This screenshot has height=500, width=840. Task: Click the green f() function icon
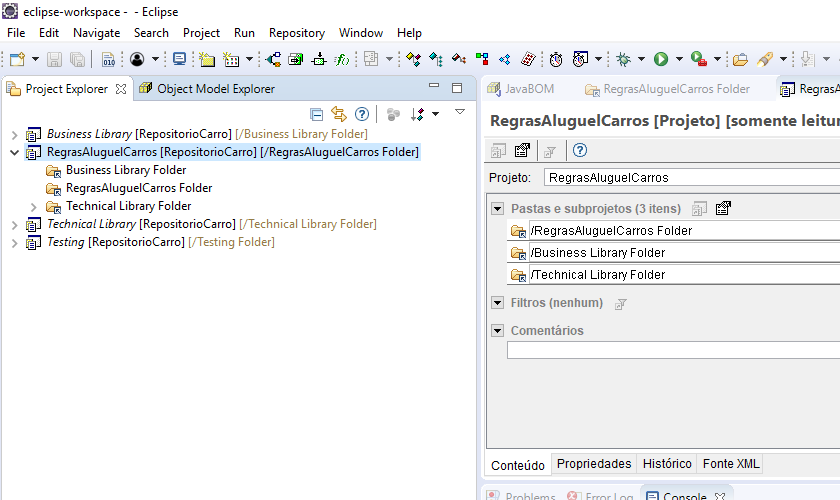pos(341,59)
